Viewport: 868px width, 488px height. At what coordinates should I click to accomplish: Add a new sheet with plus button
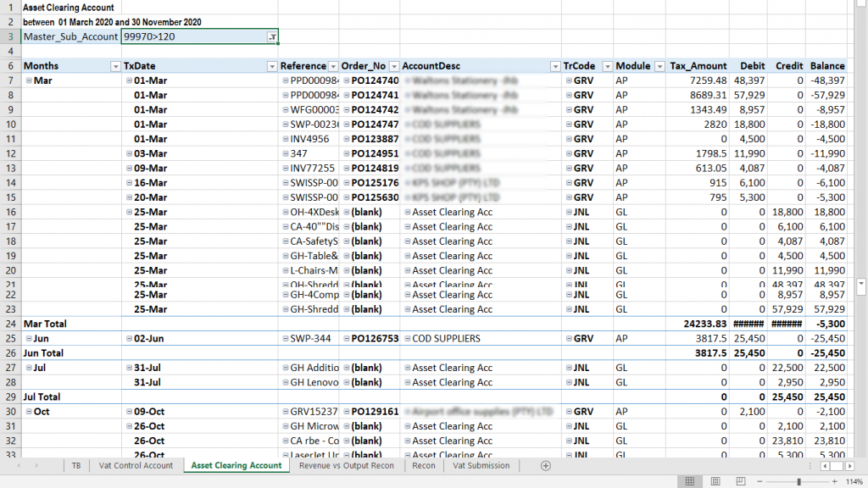[546, 466]
